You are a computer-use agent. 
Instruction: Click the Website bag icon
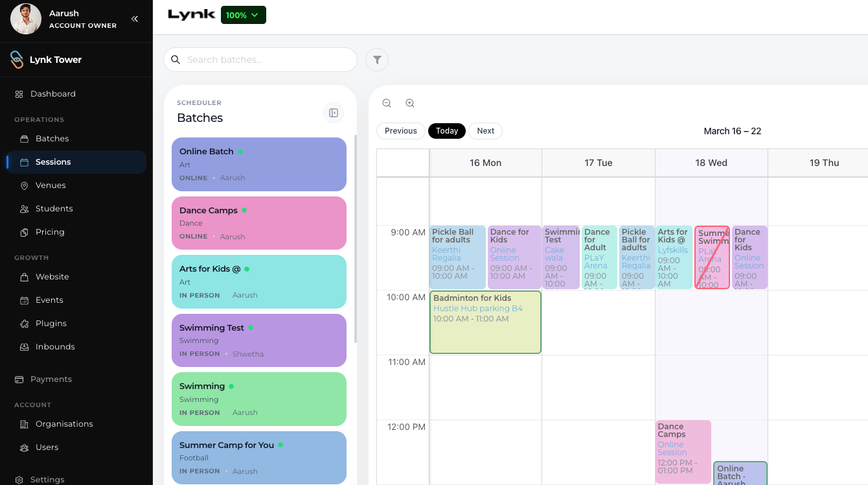coord(25,277)
